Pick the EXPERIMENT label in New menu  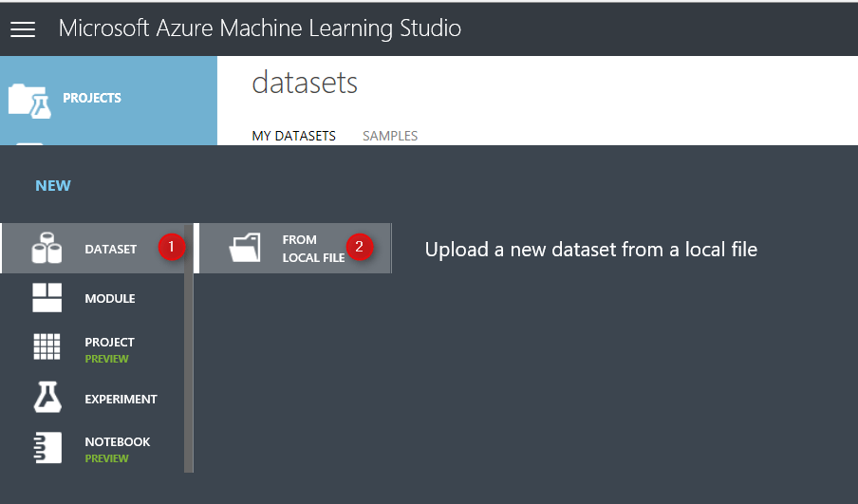click(121, 400)
